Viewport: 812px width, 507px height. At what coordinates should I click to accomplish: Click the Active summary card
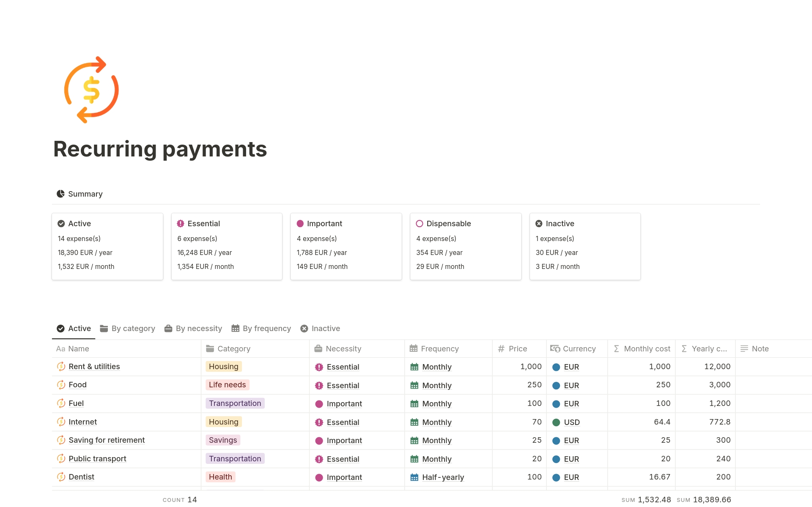107,246
